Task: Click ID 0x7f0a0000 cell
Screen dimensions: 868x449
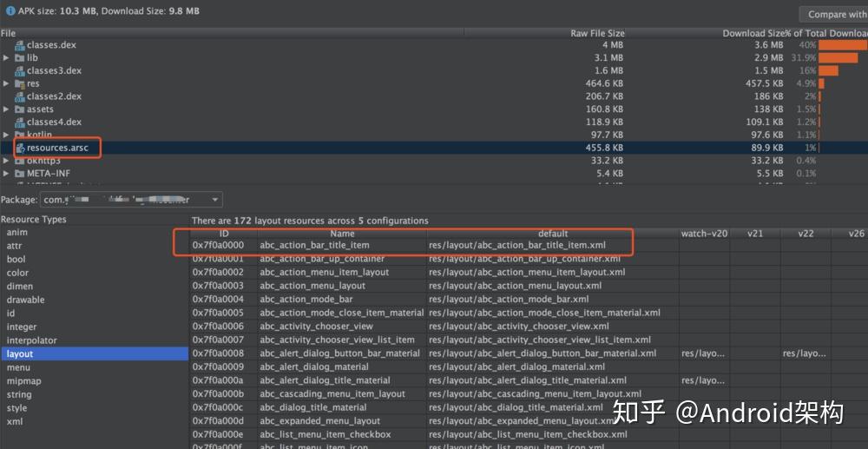Action: (224, 245)
